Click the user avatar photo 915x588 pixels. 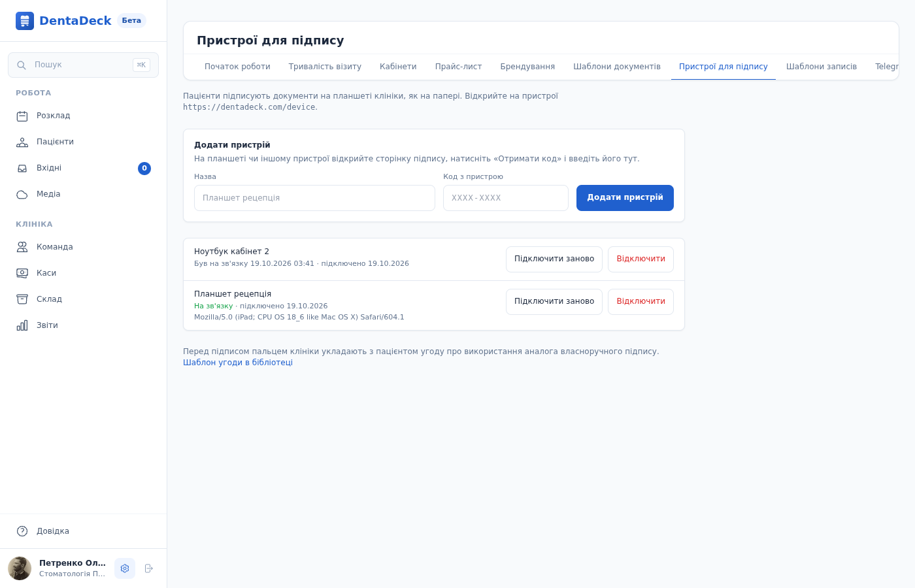(x=20, y=568)
